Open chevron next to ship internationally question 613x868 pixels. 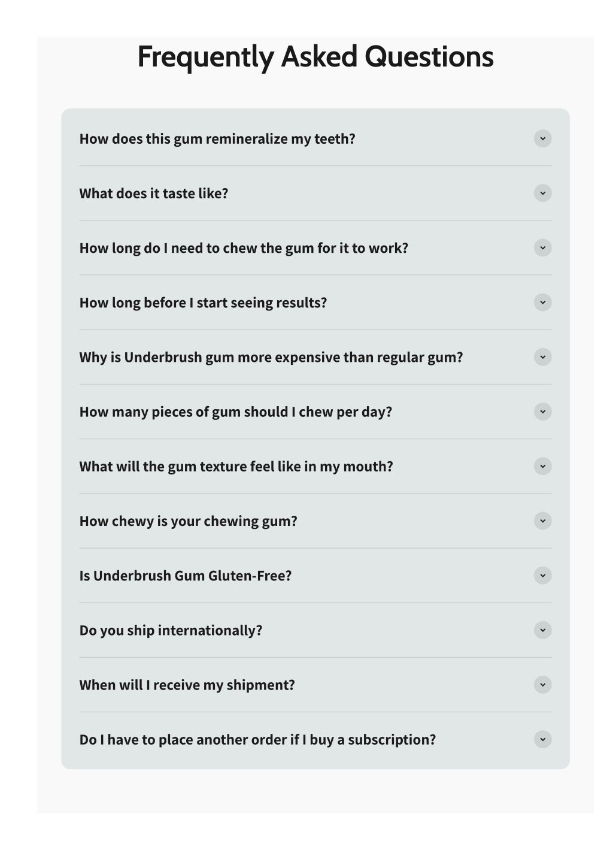coord(542,630)
